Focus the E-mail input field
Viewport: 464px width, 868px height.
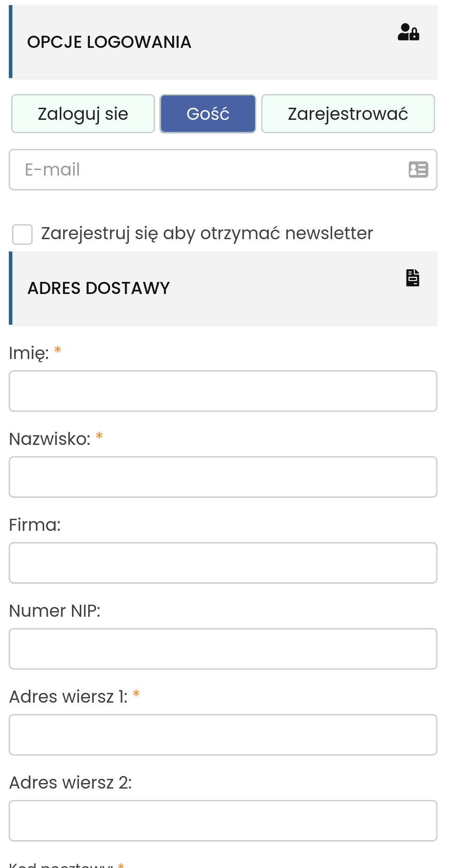[209, 170]
